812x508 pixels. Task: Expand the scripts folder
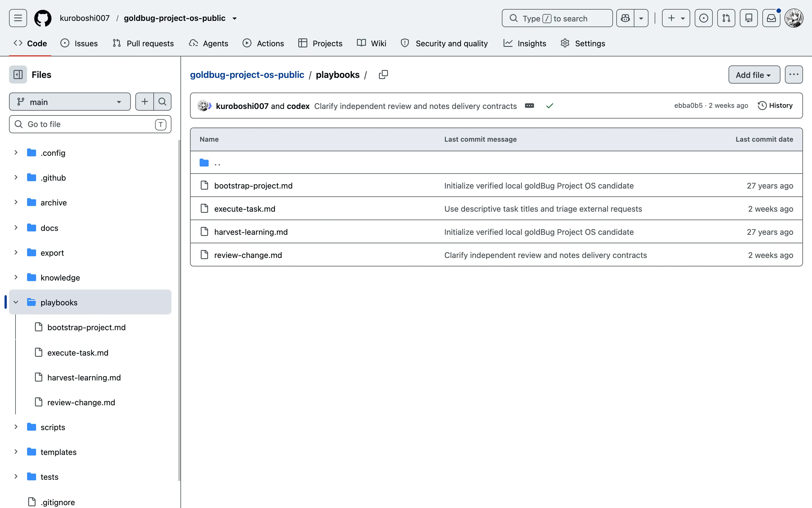click(16, 427)
